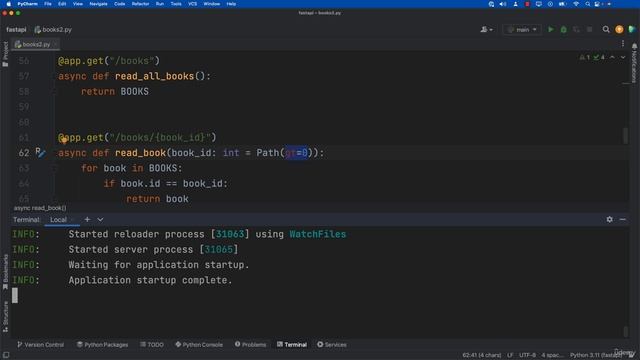Screen dimensions: 640x360
Task: Open the line separator LF selector
Action: pyautogui.click(x=510, y=355)
